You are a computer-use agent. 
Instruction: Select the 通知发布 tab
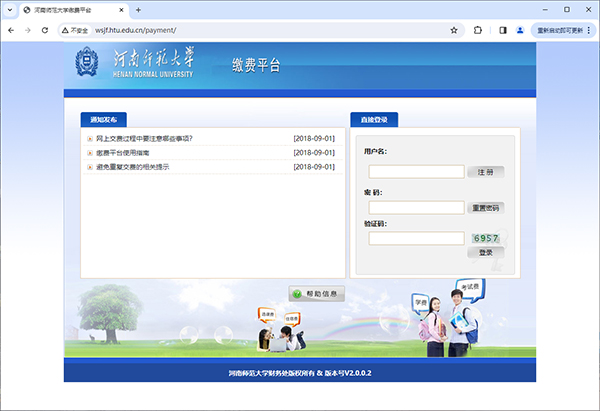104,119
